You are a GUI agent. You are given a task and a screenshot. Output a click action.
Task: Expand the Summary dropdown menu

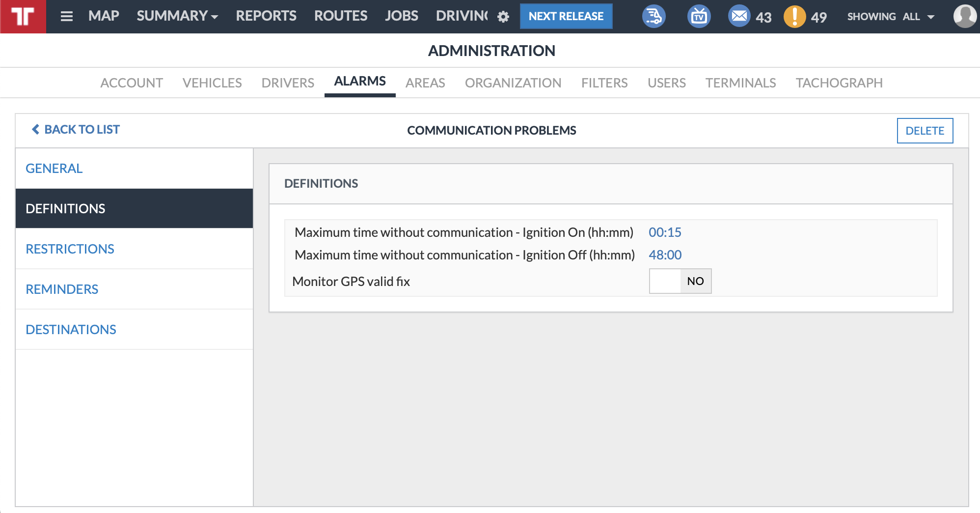click(x=177, y=16)
